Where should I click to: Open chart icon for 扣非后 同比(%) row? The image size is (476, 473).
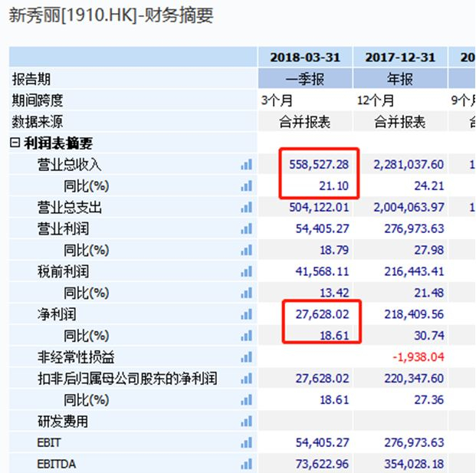[x=247, y=400]
